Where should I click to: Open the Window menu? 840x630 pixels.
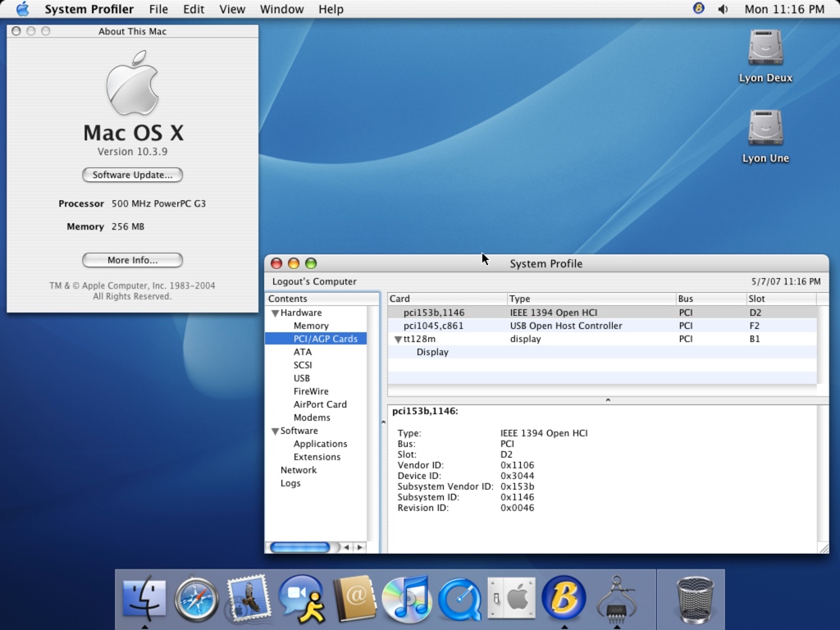[281, 9]
